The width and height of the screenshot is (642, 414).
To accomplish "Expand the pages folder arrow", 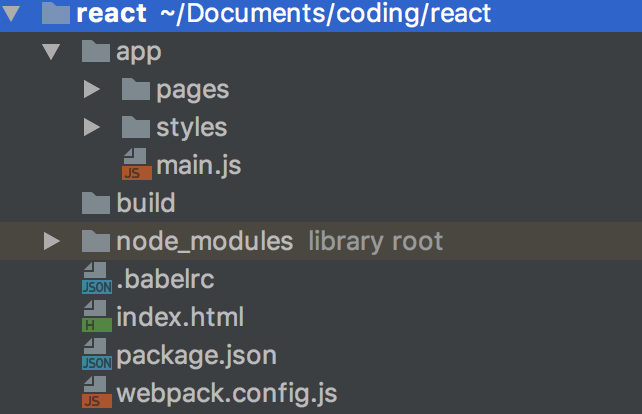I will click(x=92, y=90).
